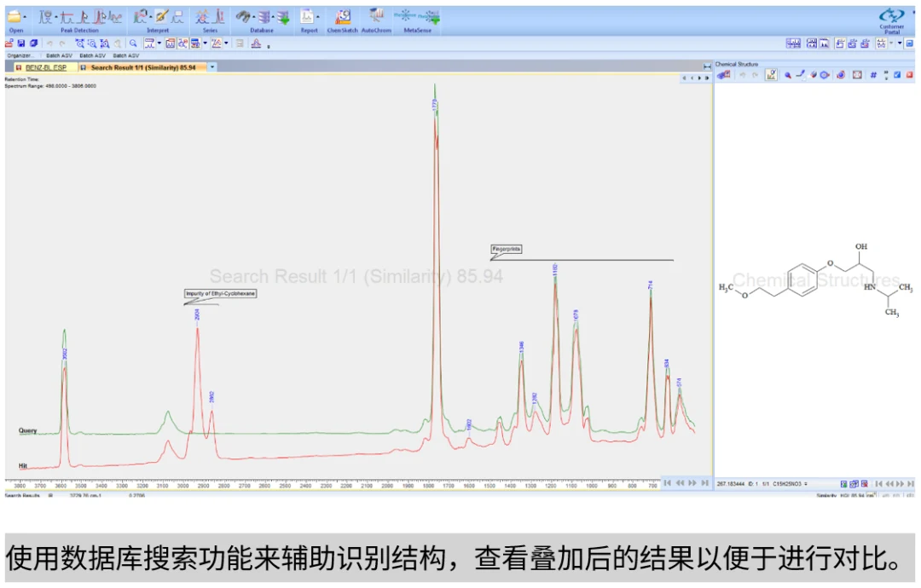This screenshot has height=588, width=921.
Task: Click the wavenumber axis ruler
Action: coord(332,485)
